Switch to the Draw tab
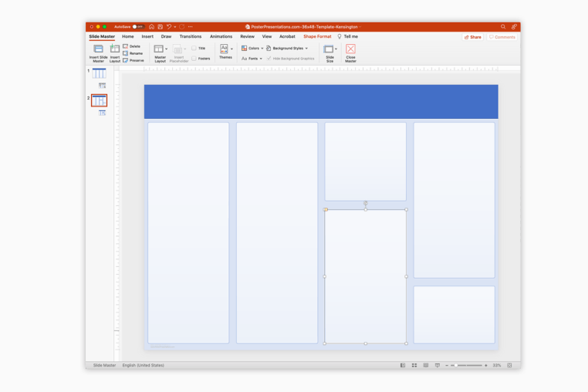The width and height of the screenshot is (588, 392). click(x=166, y=36)
